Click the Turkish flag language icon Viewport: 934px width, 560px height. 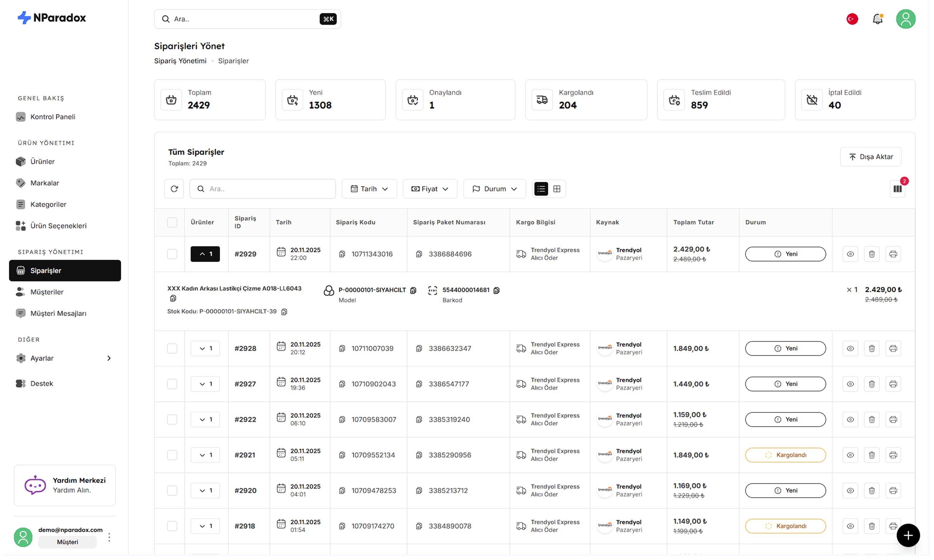point(852,19)
